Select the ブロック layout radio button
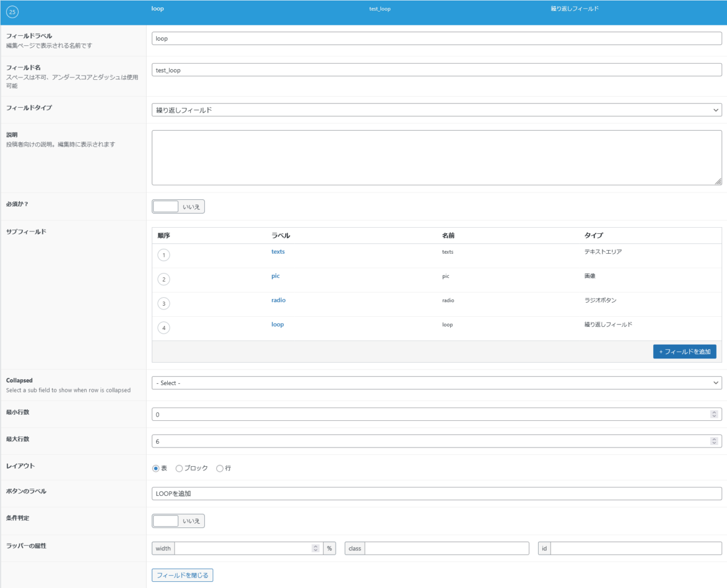This screenshot has width=727, height=588. point(179,468)
